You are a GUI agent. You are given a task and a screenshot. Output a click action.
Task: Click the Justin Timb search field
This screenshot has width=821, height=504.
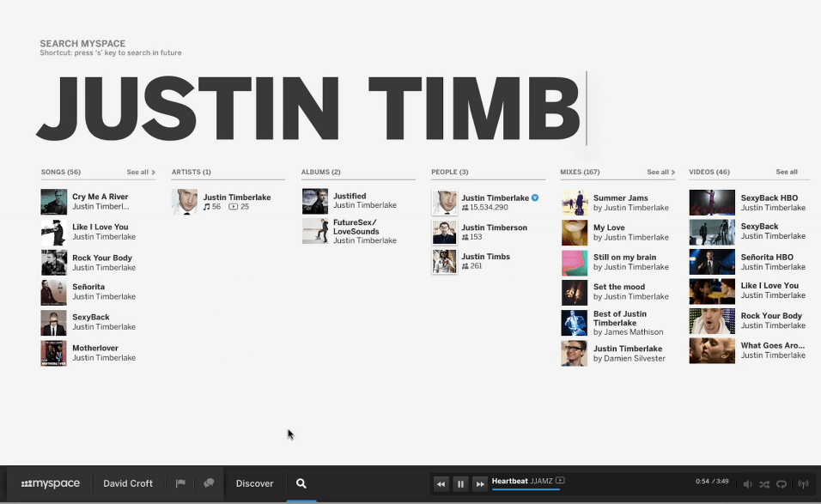pos(312,108)
